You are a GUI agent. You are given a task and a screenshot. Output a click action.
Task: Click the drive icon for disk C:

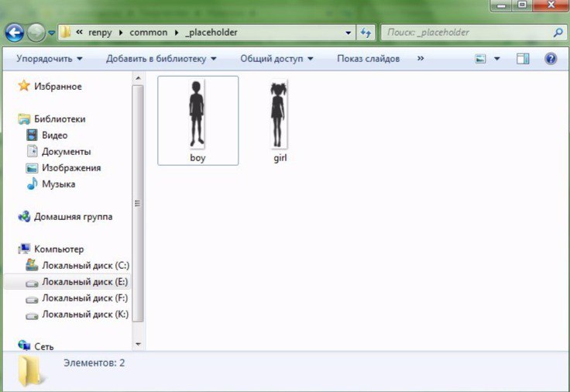[32, 265]
